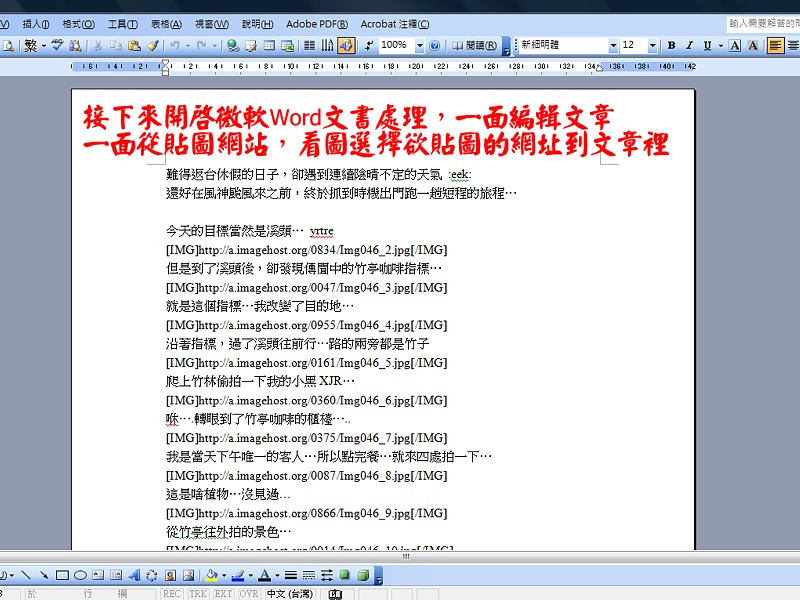Toggle Underline formatting

click(707, 45)
